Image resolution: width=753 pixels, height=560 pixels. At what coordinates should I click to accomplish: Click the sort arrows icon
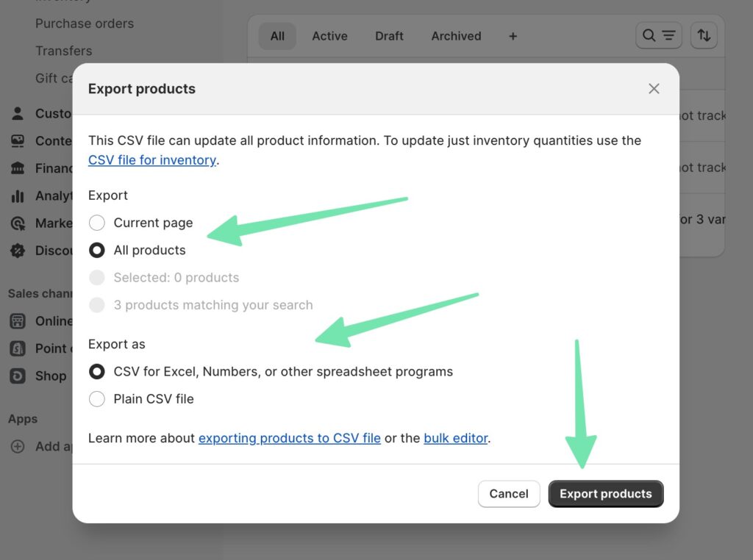click(704, 35)
